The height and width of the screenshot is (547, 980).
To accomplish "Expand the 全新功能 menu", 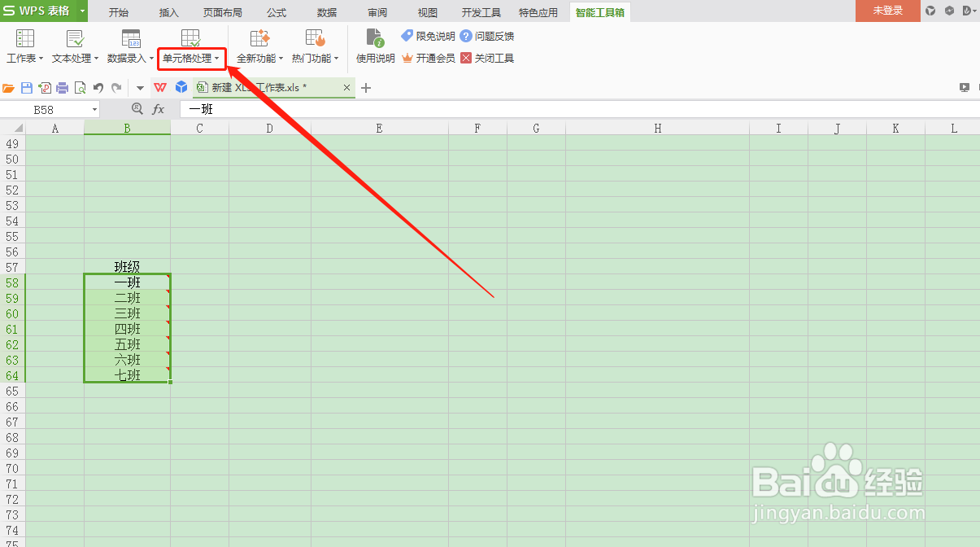I will pyautogui.click(x=259, y=47).
